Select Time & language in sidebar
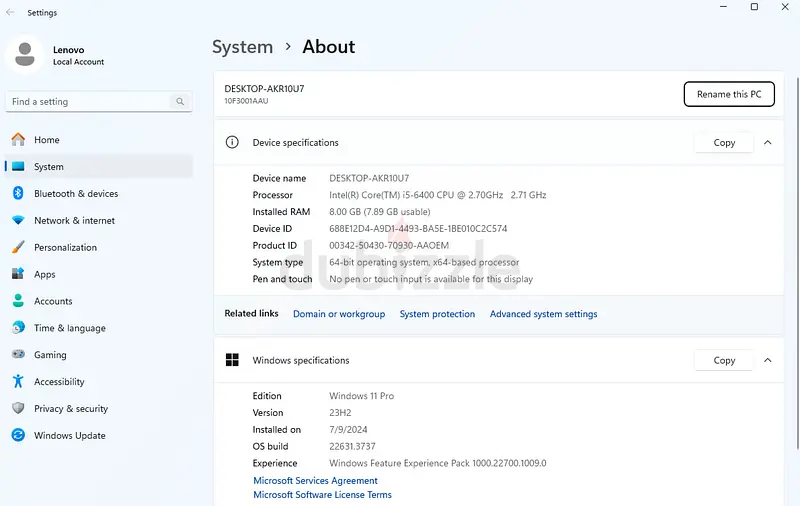The image size is (800, 506). pyautogui.click(x=69, y=328)
